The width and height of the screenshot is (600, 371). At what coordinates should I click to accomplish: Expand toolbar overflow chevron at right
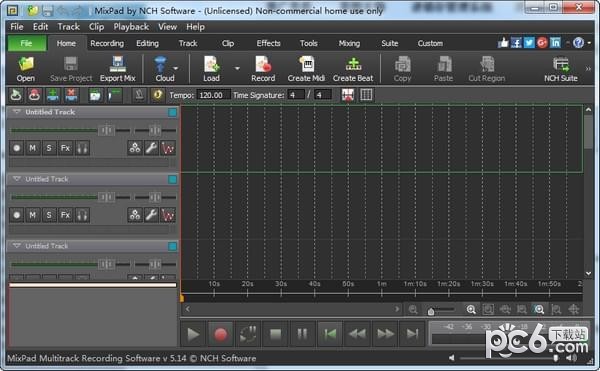(x=588, y=69)
